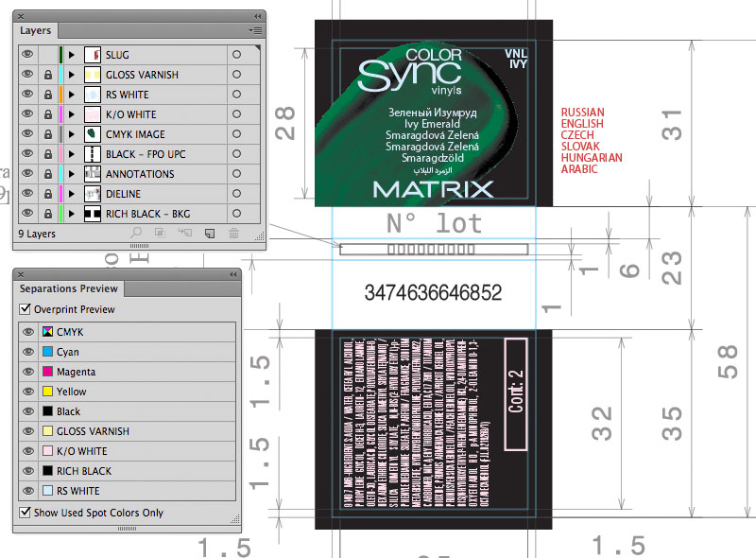756x558 pixels.
Task: Switch to the Layers tab
Action: [x=35, y=30]
